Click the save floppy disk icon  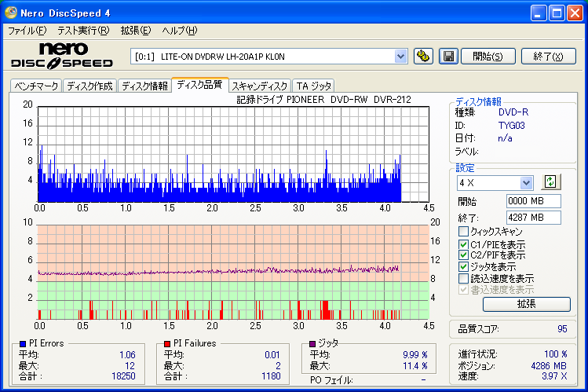(448, 57)
